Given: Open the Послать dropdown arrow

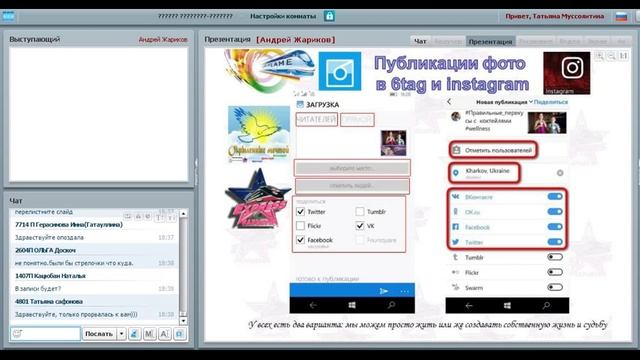Looking at the screenshot, I should tap(121, 334).
